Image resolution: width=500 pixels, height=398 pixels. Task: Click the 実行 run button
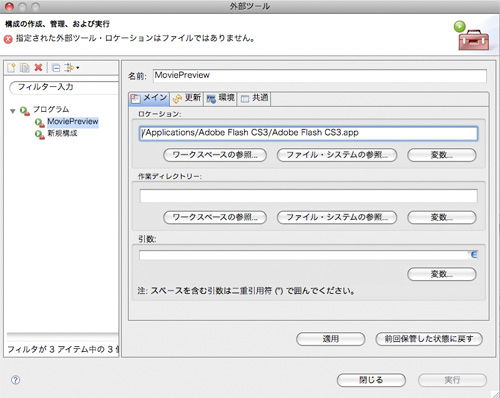(452, 380)
